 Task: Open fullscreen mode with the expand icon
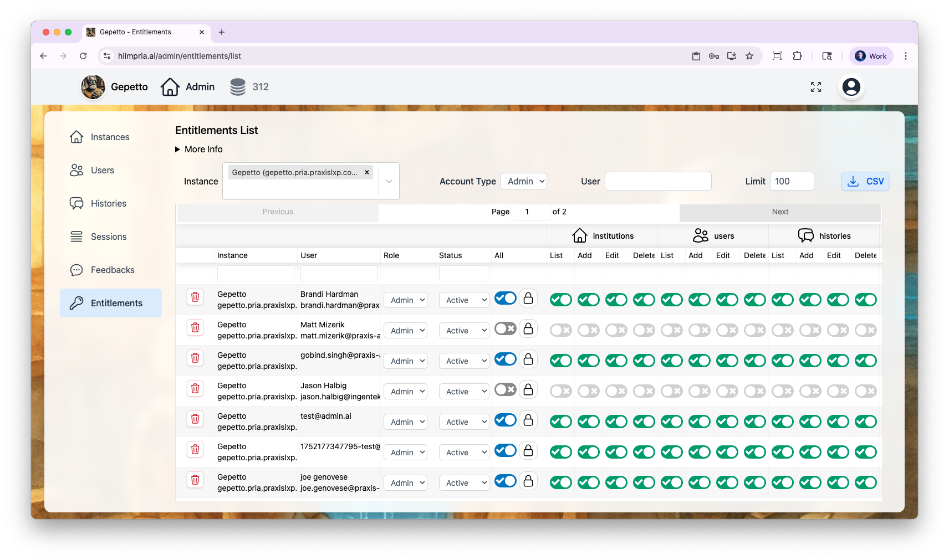pos(815,87)
